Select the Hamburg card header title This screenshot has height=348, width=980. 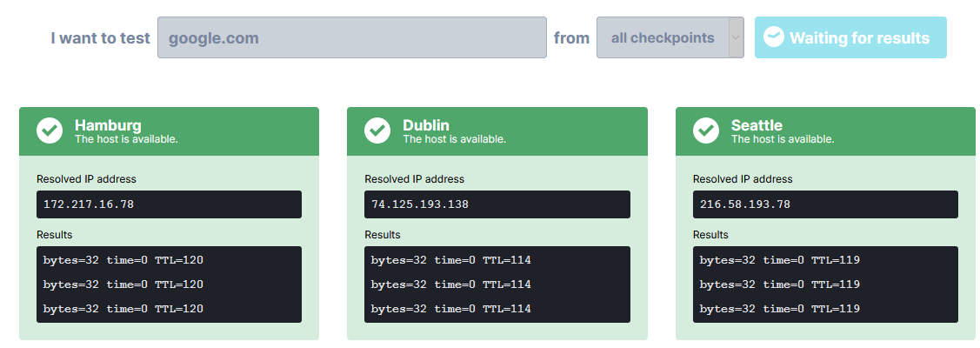pyautogui.click(x=108, y=125)
